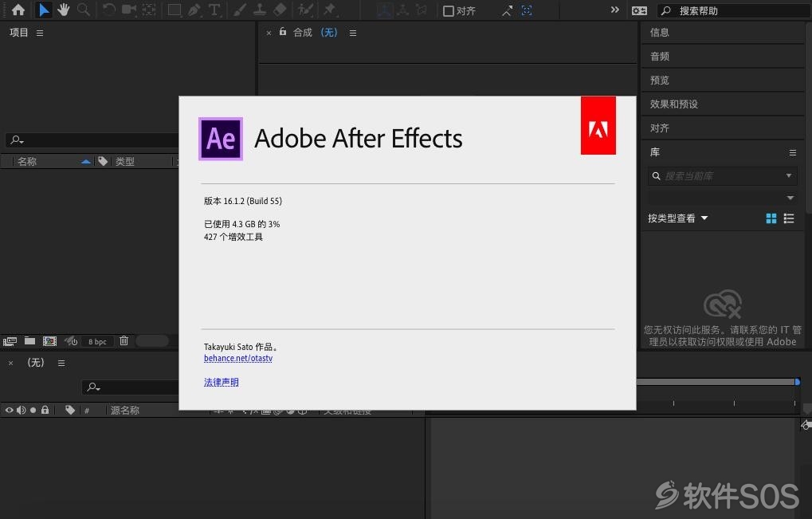Click the timeline label tag column
This screenshot has height=519, width=812.
pos(70,410)
